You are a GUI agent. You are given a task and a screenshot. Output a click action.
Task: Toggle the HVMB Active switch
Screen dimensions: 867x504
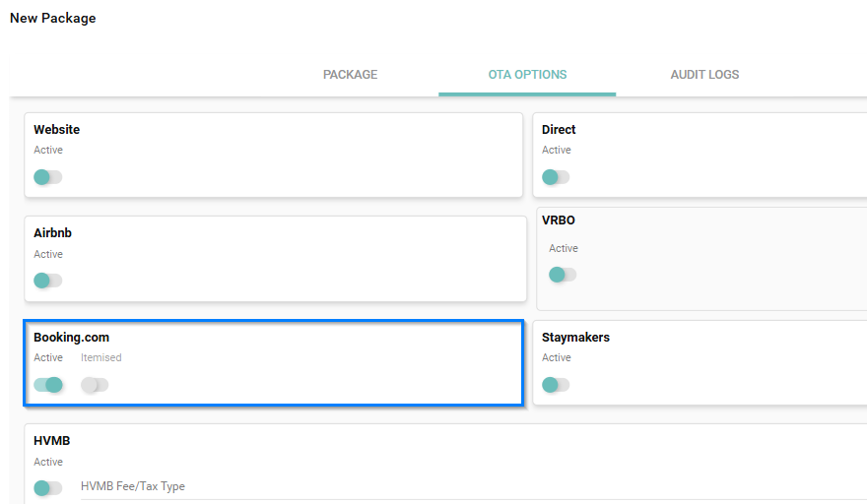pos(47,488)
